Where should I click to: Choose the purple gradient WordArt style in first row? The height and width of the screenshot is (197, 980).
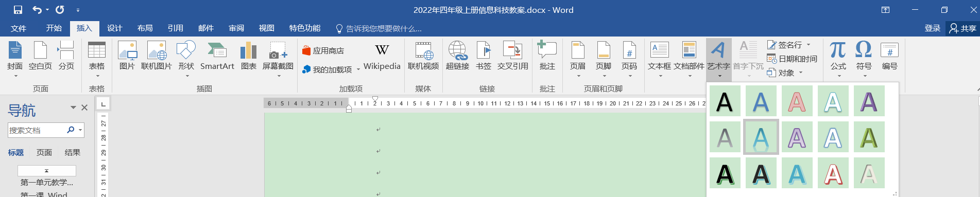[869, 101]
